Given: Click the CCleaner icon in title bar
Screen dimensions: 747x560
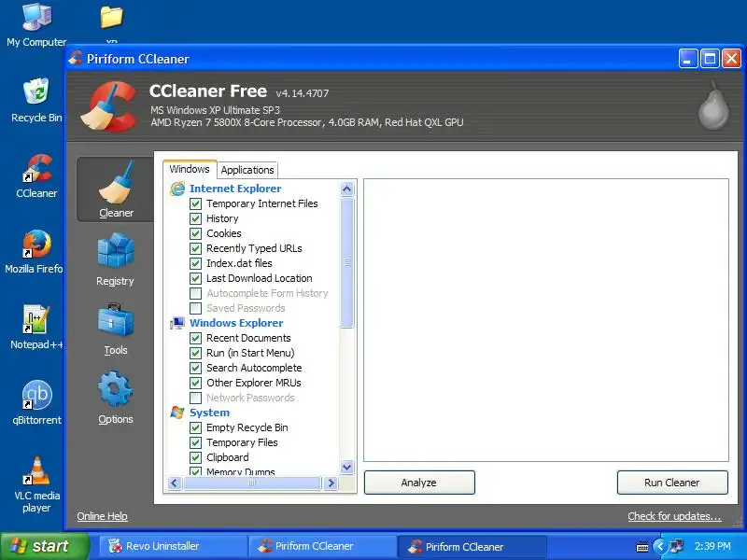Looking at the screenshot, I should (76, 59).
